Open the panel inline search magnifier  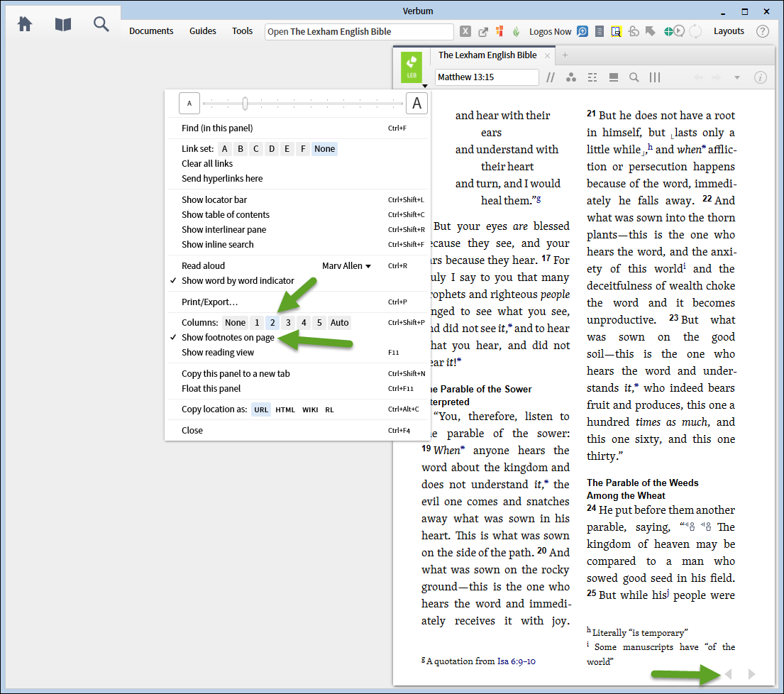634,77
